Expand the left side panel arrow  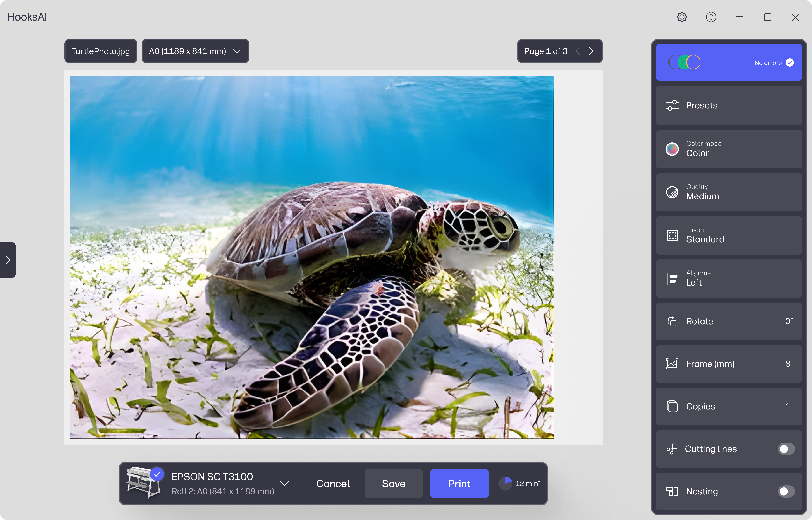(x=8, y=260)
